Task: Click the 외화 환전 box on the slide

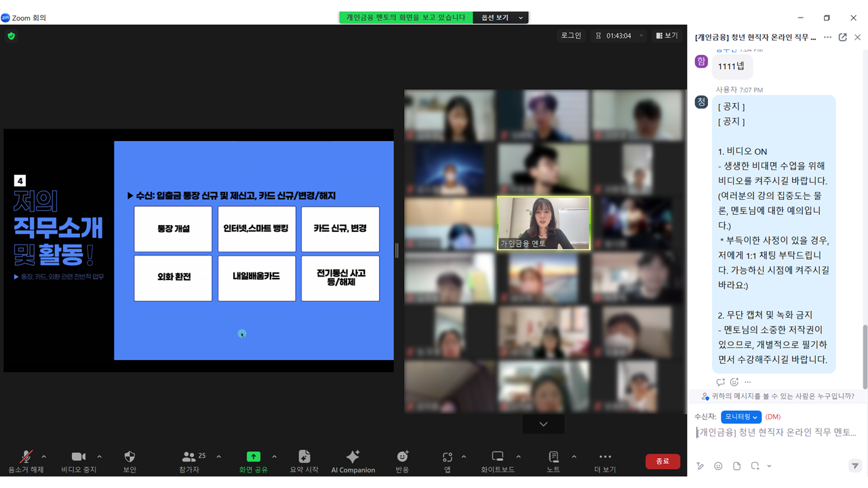Action: tap(173, 278)
